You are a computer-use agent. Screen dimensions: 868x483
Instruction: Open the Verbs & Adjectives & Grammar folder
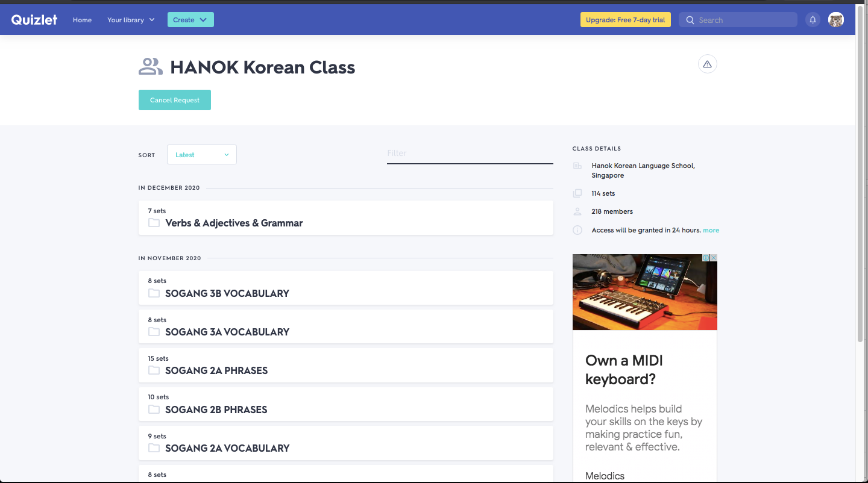click(346, 218)
